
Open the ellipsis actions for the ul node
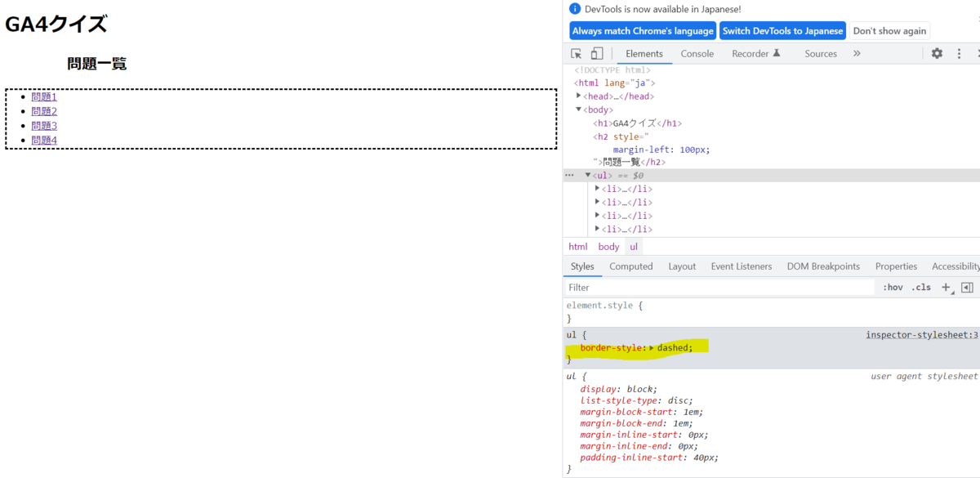tap(569, 176)
